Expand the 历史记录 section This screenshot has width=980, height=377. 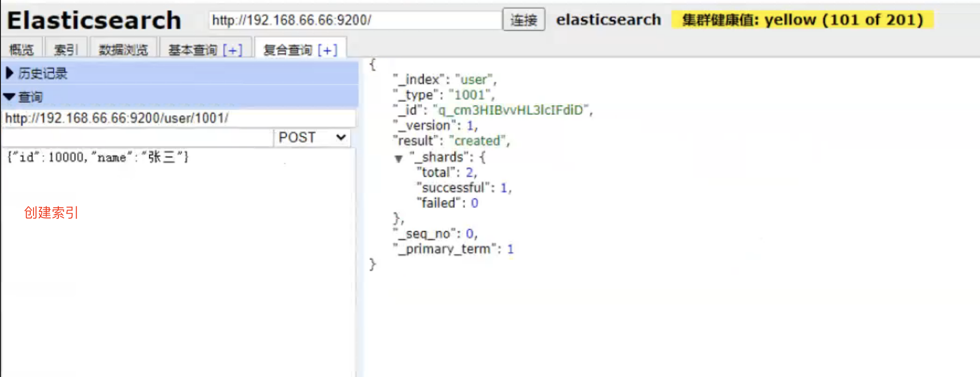coord(179,73)
